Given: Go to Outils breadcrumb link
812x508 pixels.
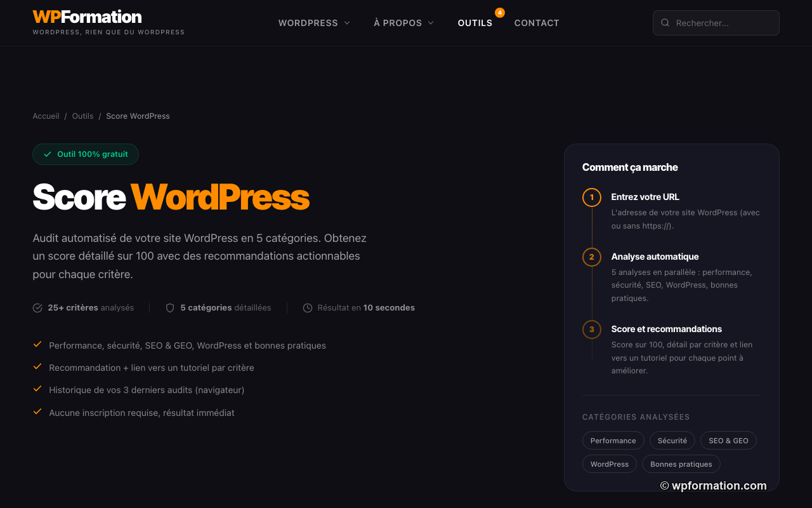Looking at the screenshot, I should pos(82,116).
